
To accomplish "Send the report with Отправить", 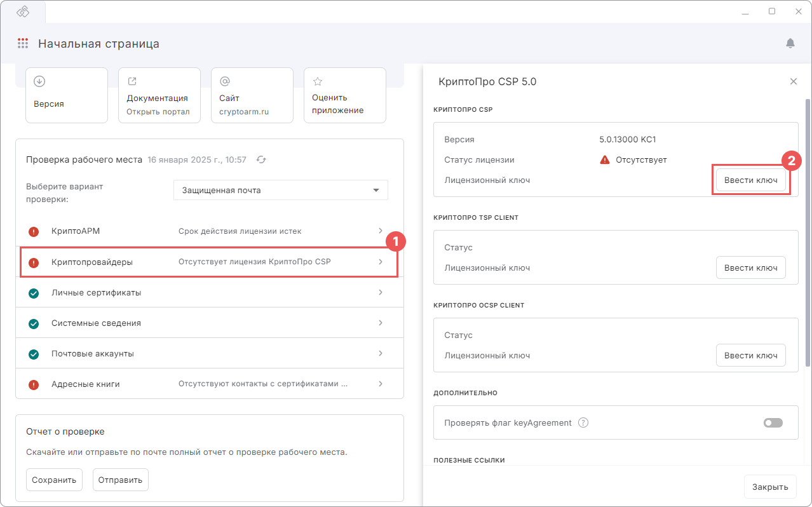I will [121, 480].
